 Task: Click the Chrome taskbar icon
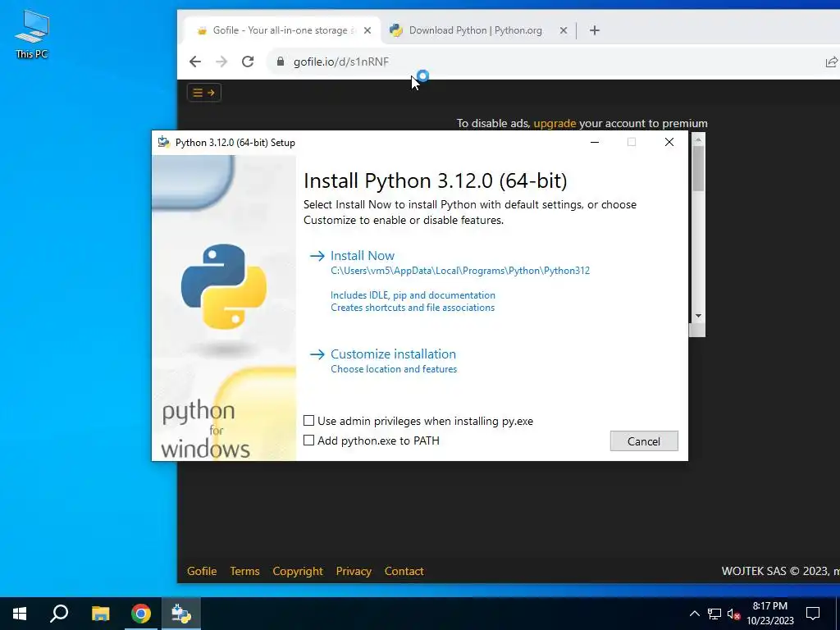141,614
